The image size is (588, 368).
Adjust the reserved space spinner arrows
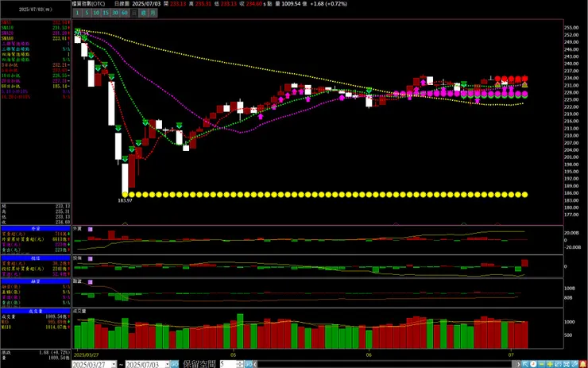240,364
